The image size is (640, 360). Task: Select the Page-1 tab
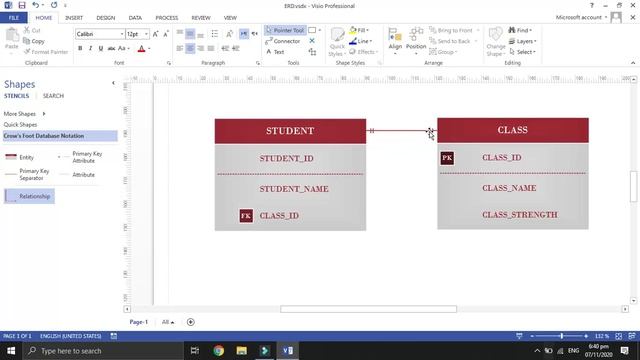click(x=139, y=322)
